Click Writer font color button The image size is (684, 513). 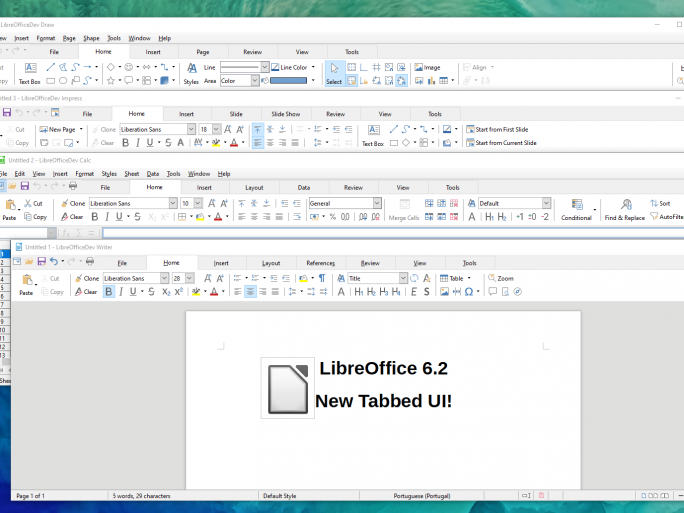[214, 292]
